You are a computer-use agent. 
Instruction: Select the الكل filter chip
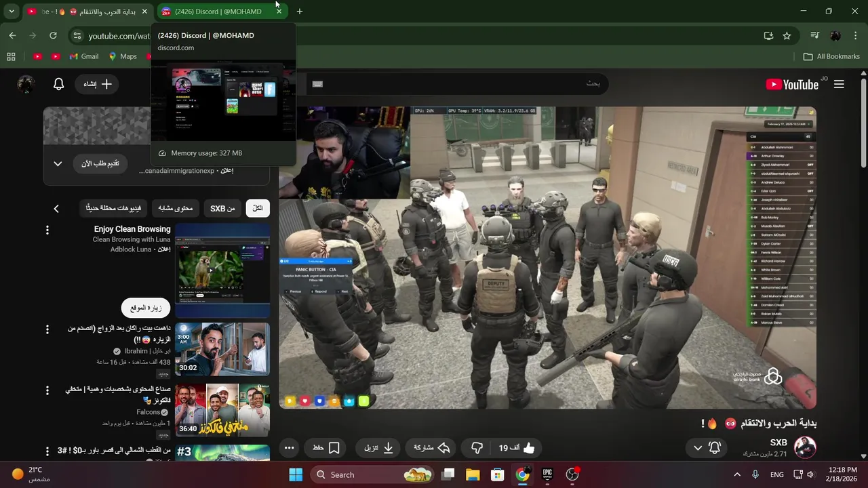[258, 208]
